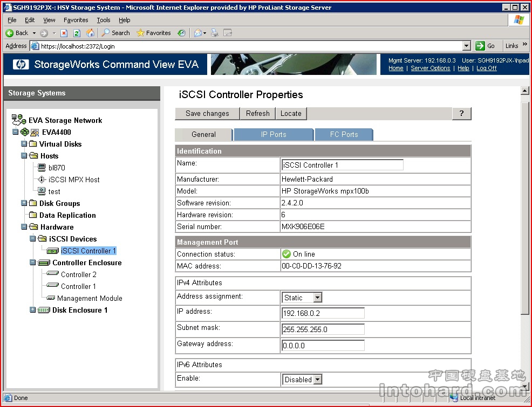The width and height of the screenshot is (532, 407).
Task: Open the Favorites menu
Action: [76, 20]
